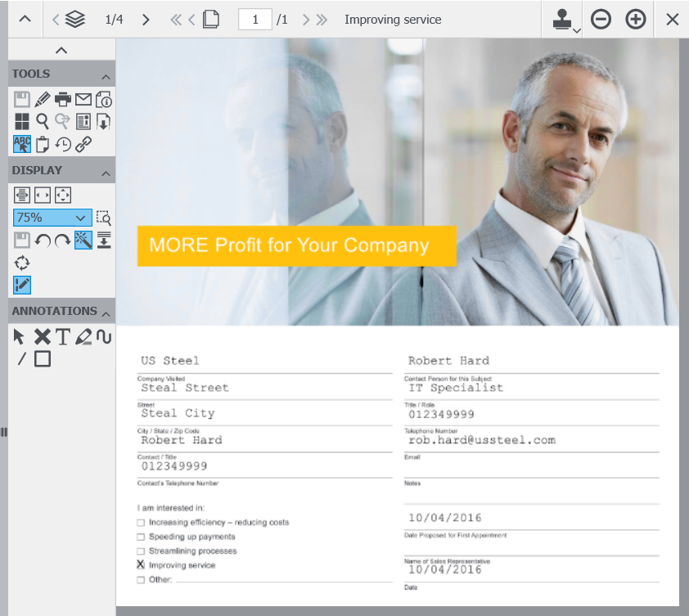Viewport: 689px width, 616px height.
Task: Choose the T text annotation tool
Action: coord(63,336)
